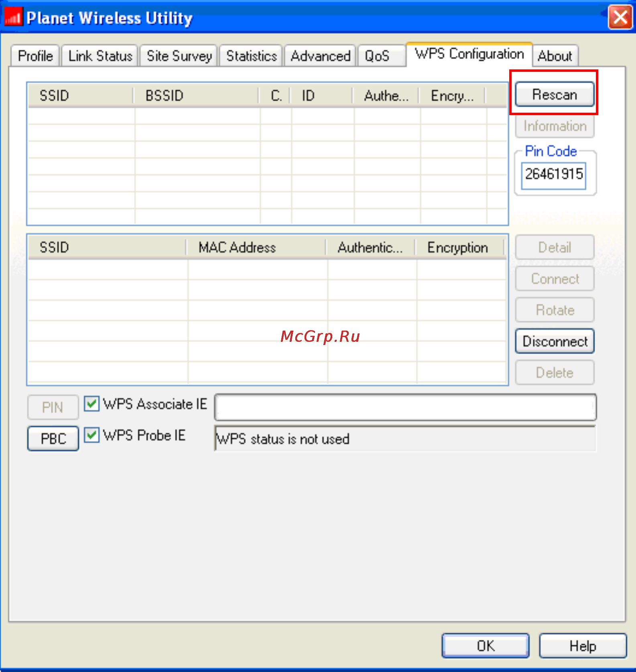Image resolution: width=636 pixels, height=672 pixels.
Task: Sort upper list by SSID column header
Action: tap(81, 96)
